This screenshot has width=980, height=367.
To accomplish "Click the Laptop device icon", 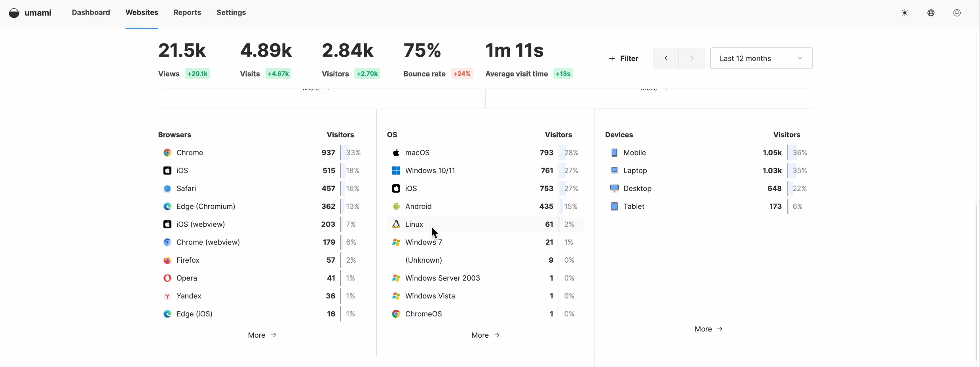I will (614, 170).
